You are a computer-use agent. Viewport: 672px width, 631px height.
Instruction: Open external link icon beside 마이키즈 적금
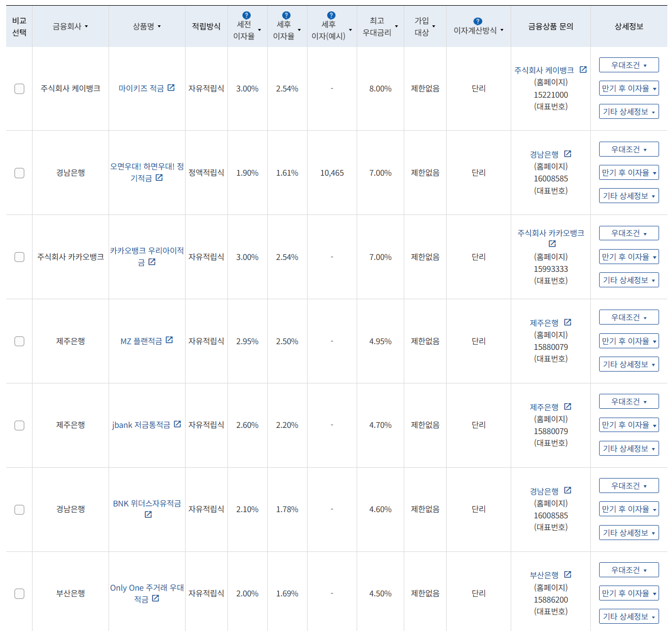pos(171,88)
